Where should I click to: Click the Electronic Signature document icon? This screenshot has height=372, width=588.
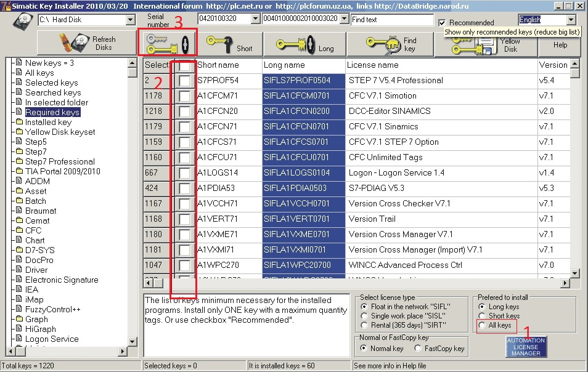coord(19,279)
